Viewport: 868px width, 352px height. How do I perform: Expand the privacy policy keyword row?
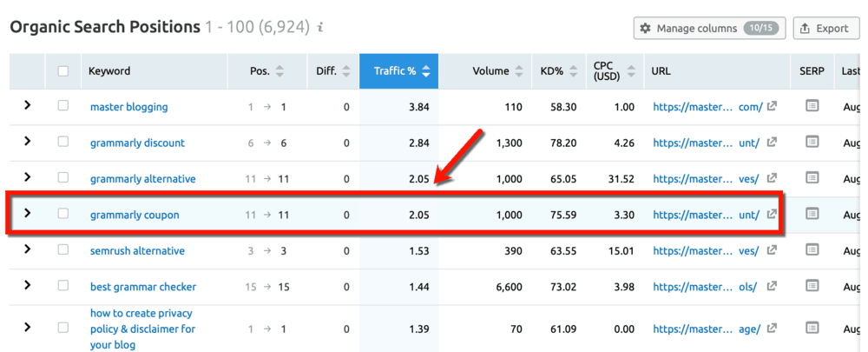point(27,327)
